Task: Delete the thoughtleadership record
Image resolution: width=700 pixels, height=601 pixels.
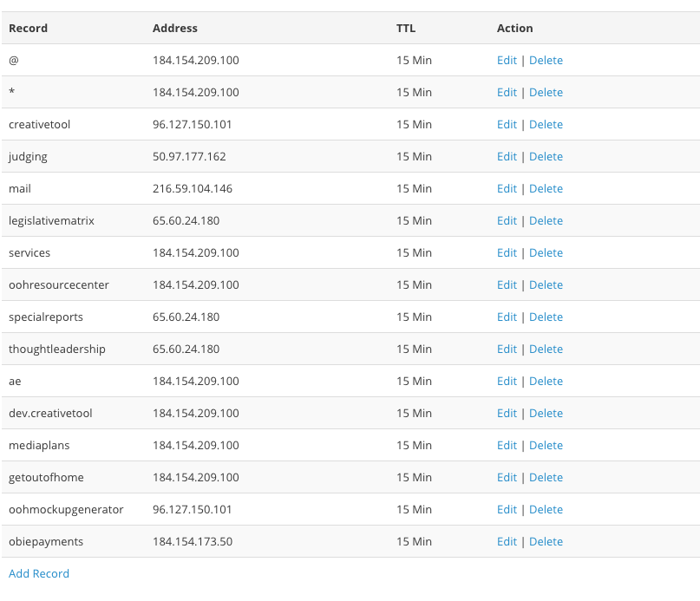Action: (546, 349)
